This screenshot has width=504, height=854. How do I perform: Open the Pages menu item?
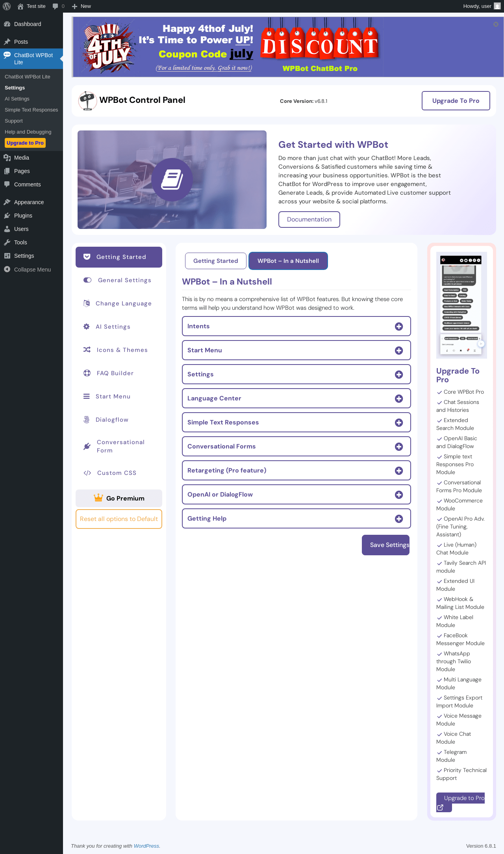coord(31,171)
